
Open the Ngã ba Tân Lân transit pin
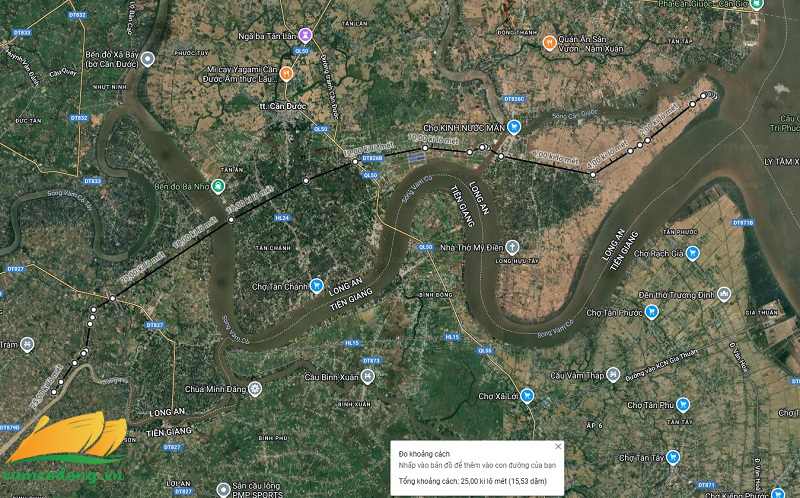point(305,35)
